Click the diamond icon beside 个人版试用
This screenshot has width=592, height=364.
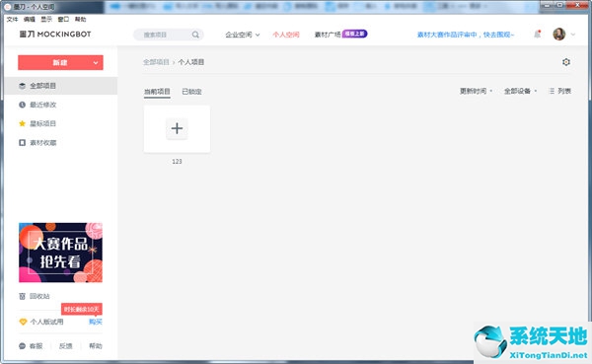click(23, 322)
